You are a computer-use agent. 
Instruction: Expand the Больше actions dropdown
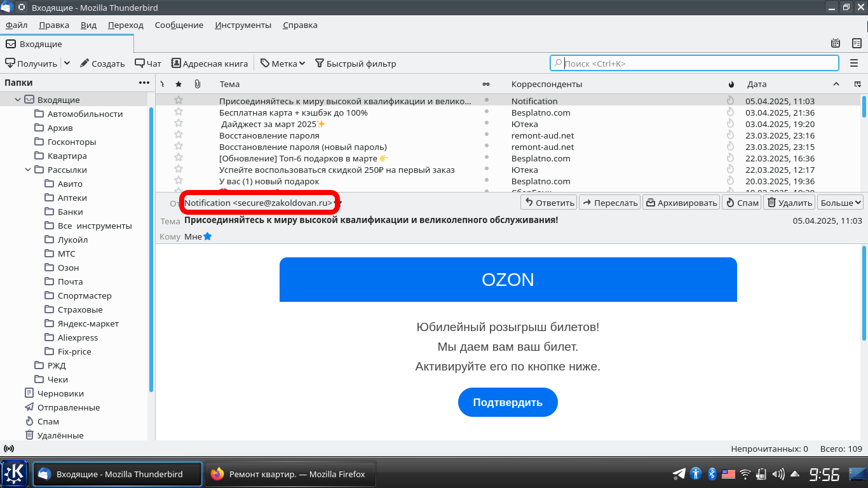pos(840,203)
